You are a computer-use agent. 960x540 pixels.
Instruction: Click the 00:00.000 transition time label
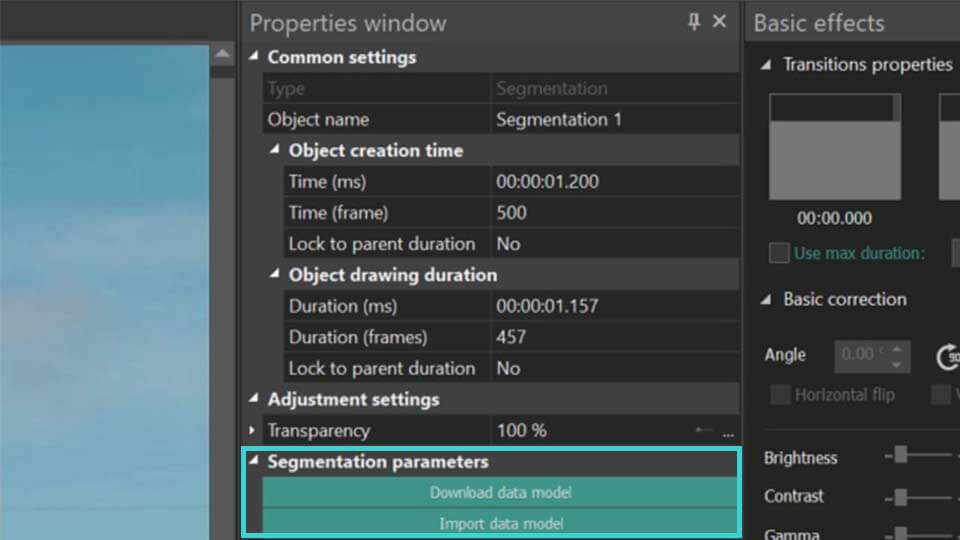[834, 218]
